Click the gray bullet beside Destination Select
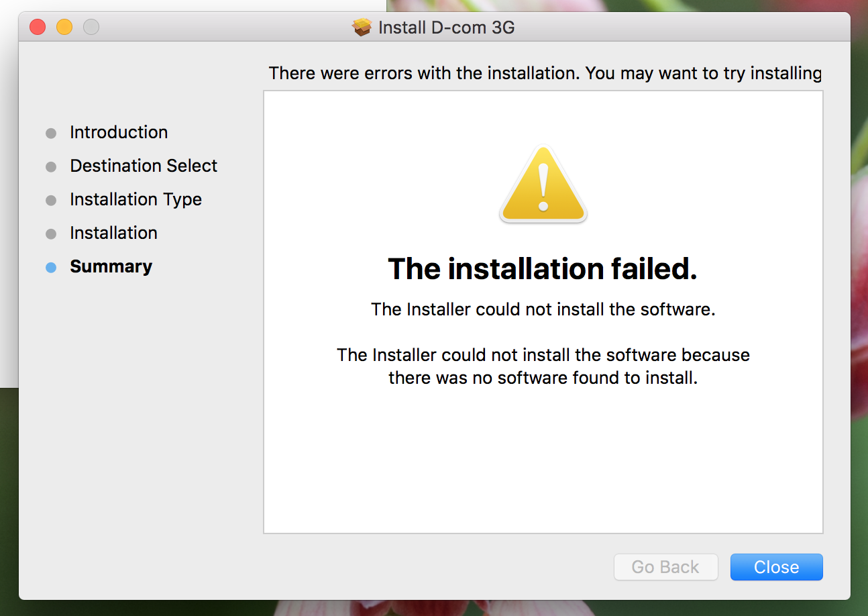The height and width of the screenshot is (616, 868). coord(51,166)
